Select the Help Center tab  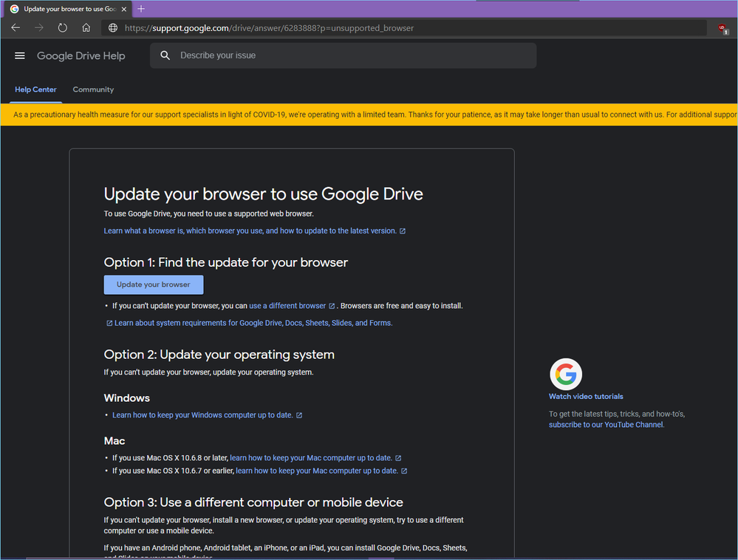(x=35, y=89)
